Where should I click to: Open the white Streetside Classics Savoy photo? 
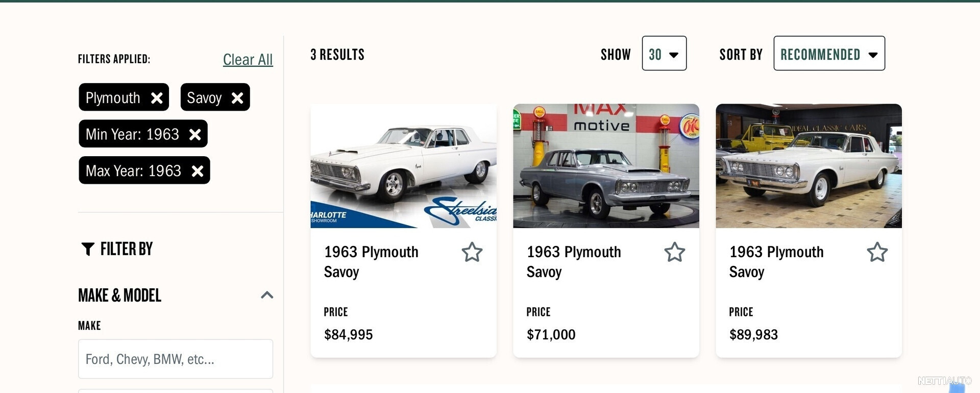click(x=403, y=166)
